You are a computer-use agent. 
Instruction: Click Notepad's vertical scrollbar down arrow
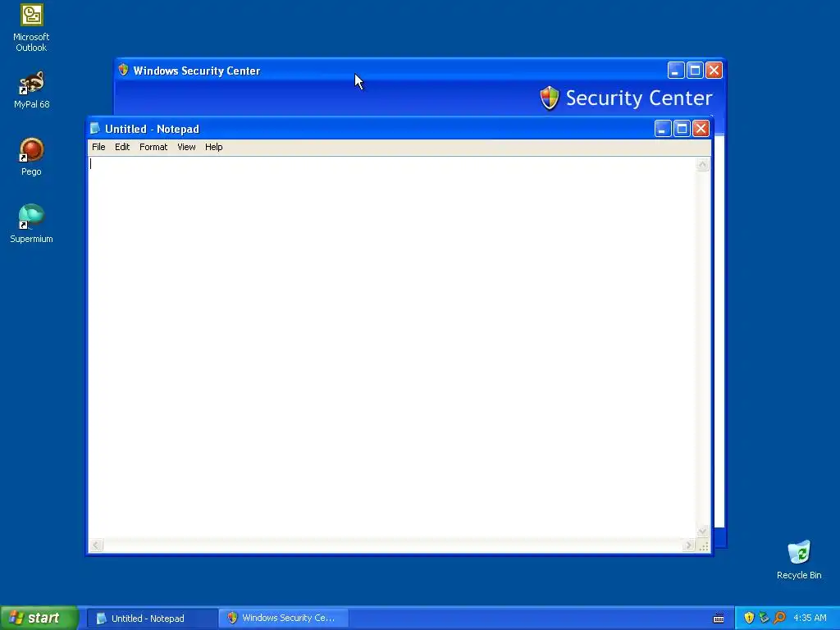point(703,532)
